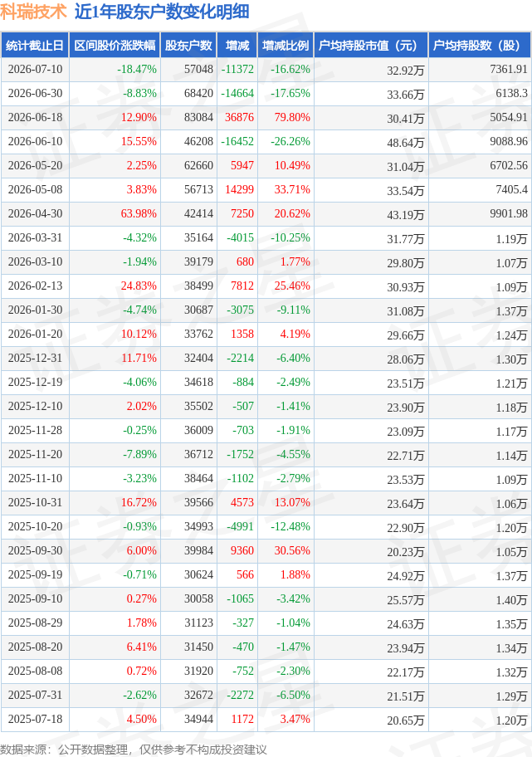Click the 统计截止日 column header
Viewport: 532px width, 757px height.
click(x=35, y=46)
